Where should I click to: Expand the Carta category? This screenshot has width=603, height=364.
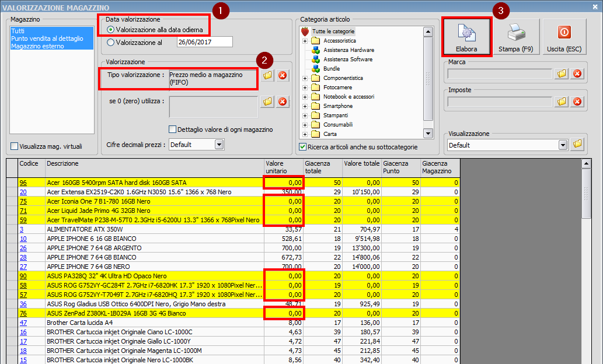305,134
